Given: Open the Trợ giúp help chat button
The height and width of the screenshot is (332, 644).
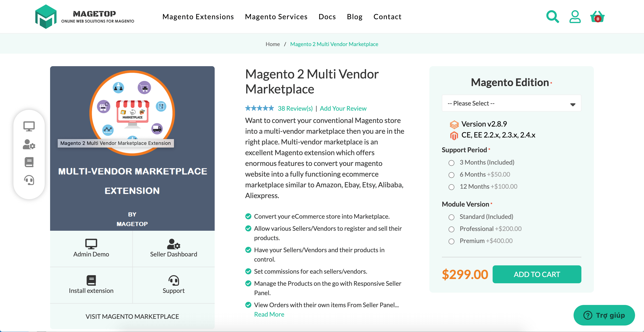Looking at the screenshot, I should [604, 315].
